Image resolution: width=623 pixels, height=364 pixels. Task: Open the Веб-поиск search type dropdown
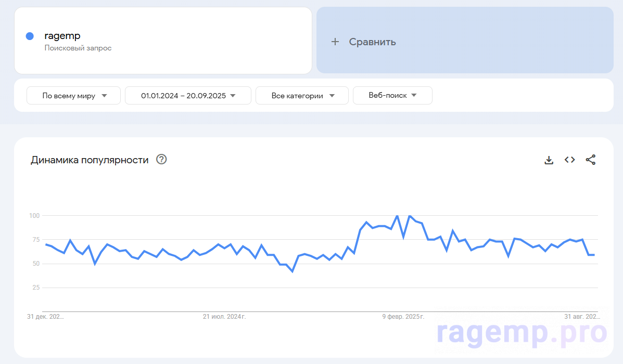(392, 96)
